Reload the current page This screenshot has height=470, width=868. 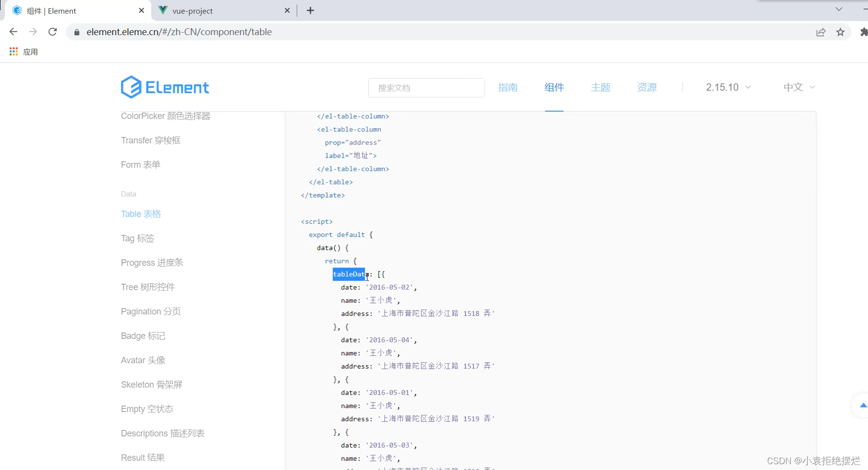[x=53, y=32]
